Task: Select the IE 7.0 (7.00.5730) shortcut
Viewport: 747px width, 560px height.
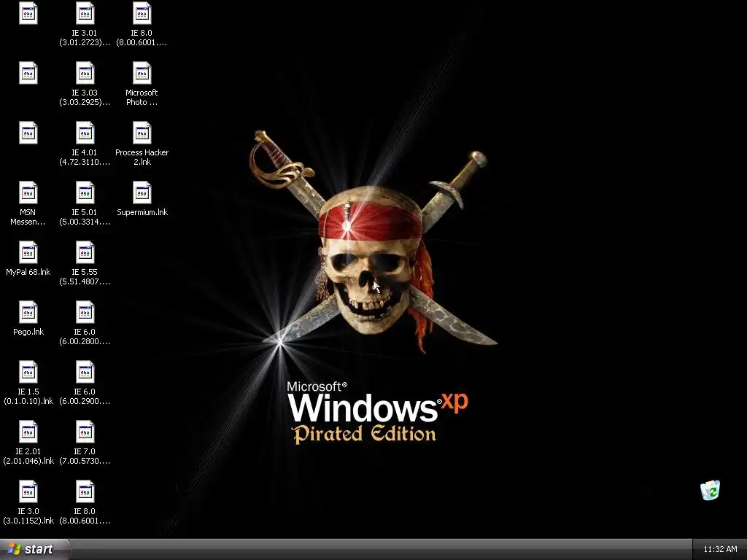Action: pyautogui.click(x=85, y=432)
